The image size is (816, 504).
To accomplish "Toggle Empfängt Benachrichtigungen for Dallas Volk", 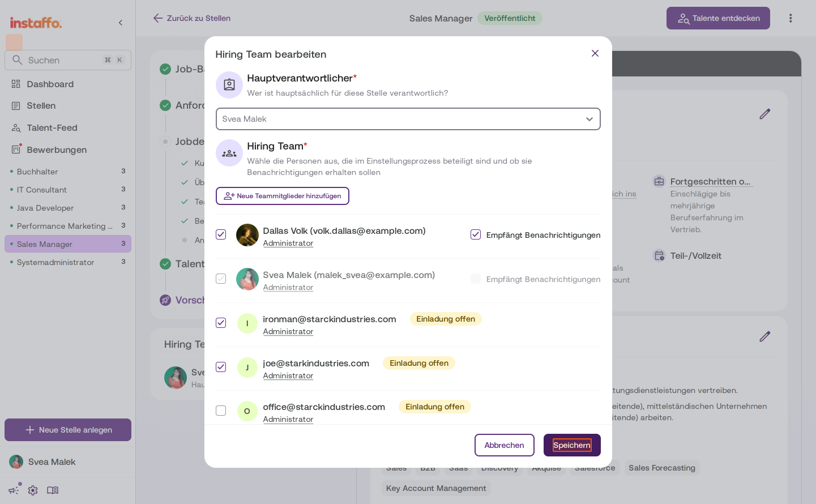I will click(x=476, y=234).
